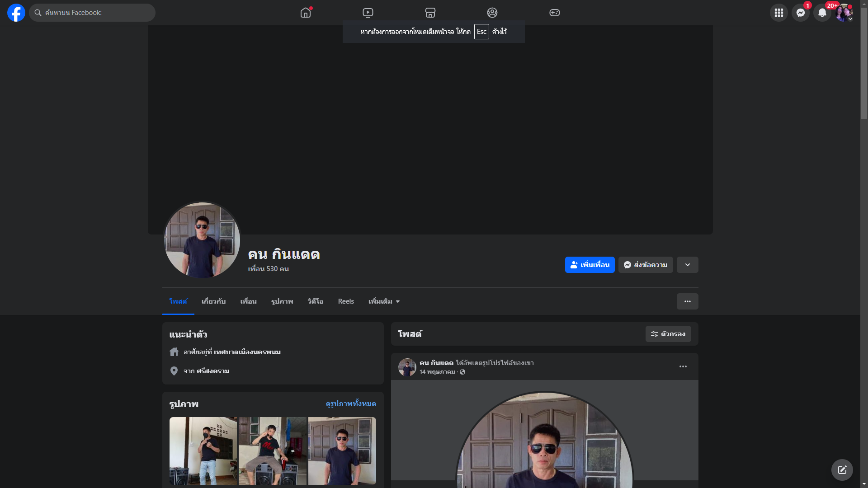This screenshot has height=488, width=868.
Task: Open the post's three-dot options menu
Action: pos(683,366)
